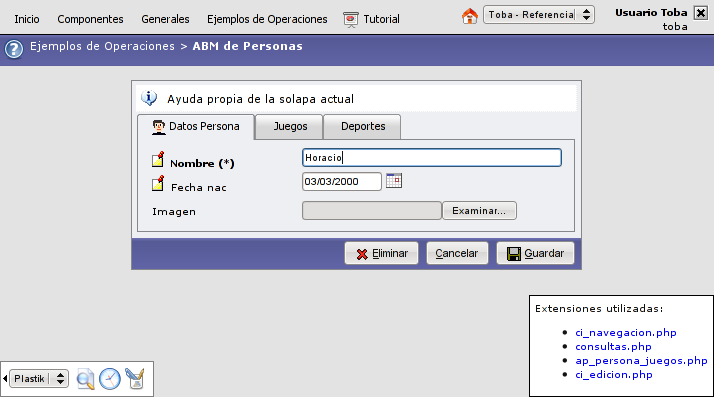Click the edit note icon next to Fecha nac

pyautogui.click(x=158, y=183)
